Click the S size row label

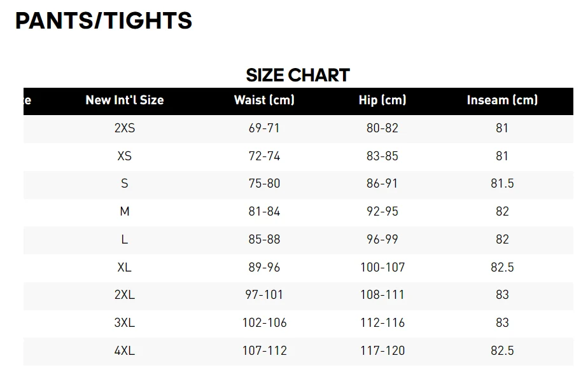(125, 183)
